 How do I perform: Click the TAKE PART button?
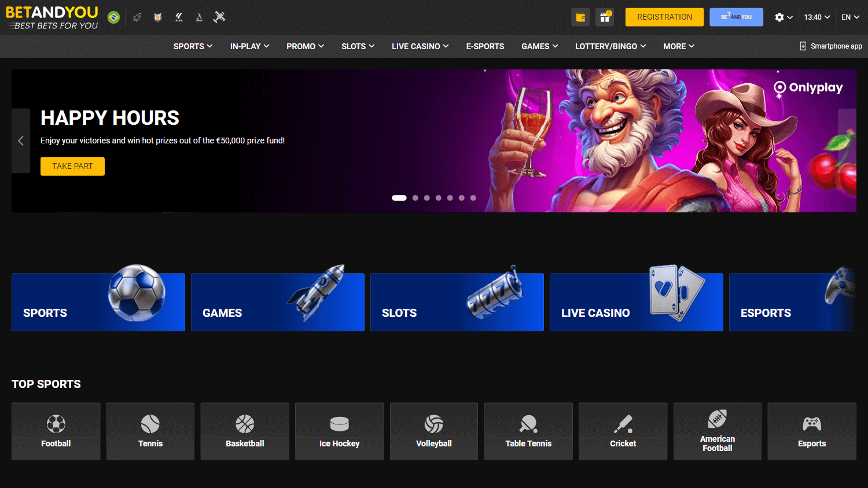[x=72, y=166]
